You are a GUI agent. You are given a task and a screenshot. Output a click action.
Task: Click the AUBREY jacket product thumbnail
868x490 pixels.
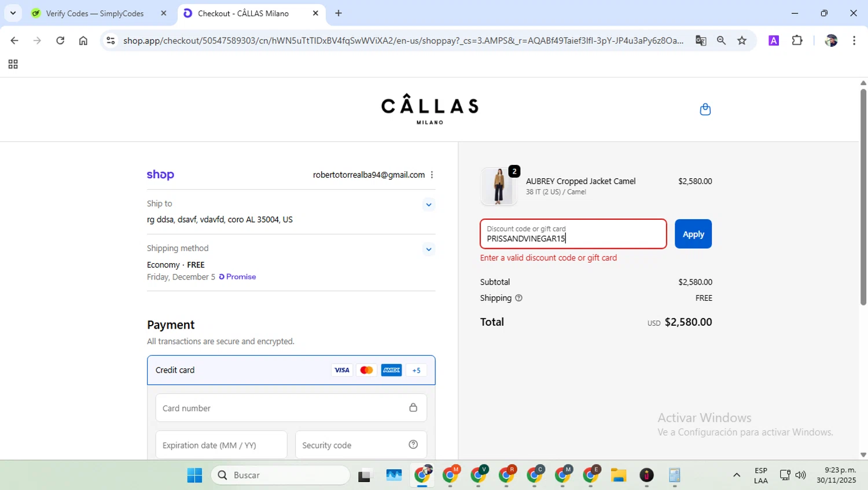499,186
